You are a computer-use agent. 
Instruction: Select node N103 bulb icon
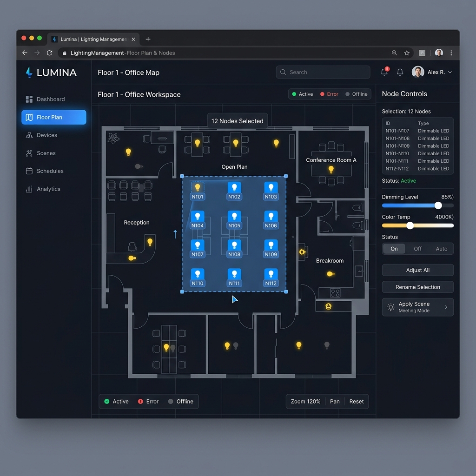click(271, 187)
